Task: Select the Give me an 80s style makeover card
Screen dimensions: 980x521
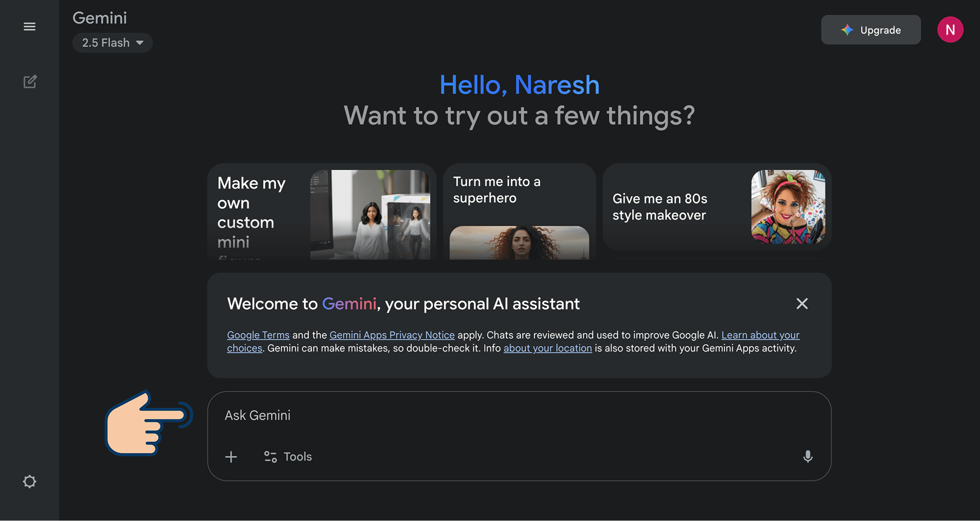Action: pos(717,207)
